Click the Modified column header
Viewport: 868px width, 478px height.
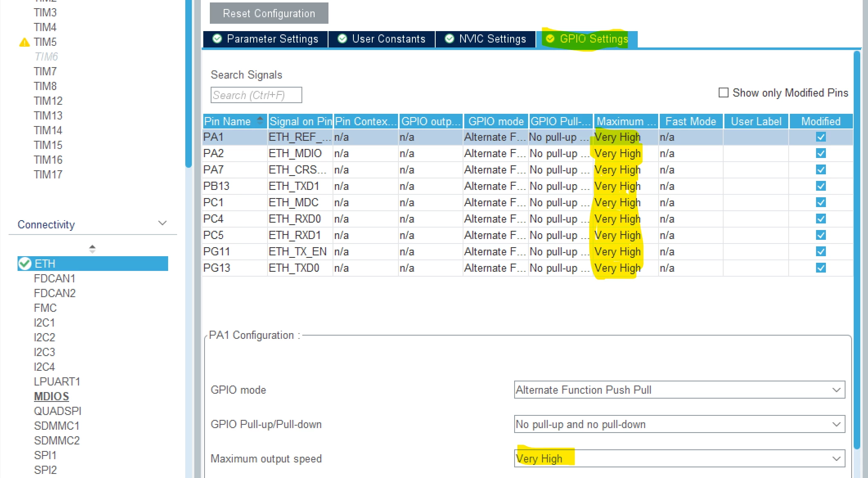click(x=821, y=121)
